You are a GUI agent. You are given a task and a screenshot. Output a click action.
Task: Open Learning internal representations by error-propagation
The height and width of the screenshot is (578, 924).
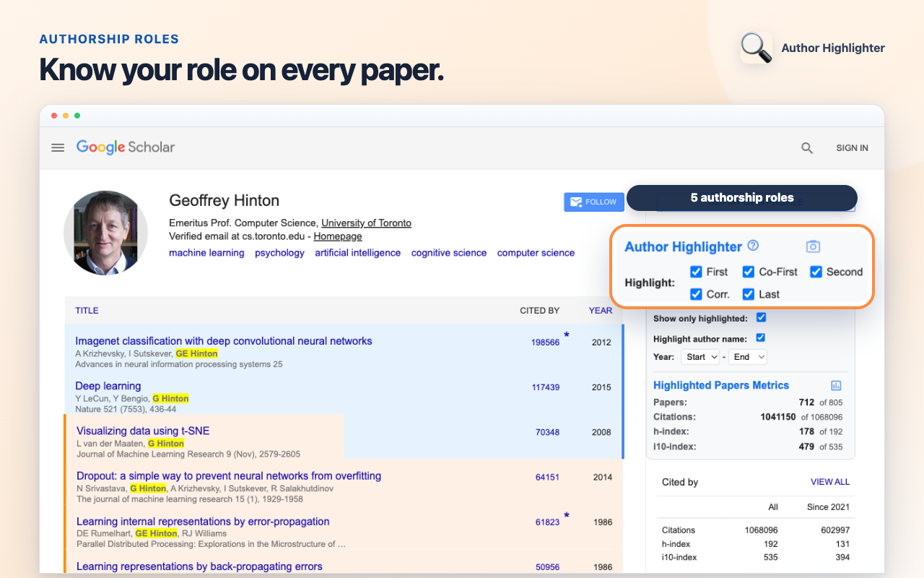click(x=203, y=521)
